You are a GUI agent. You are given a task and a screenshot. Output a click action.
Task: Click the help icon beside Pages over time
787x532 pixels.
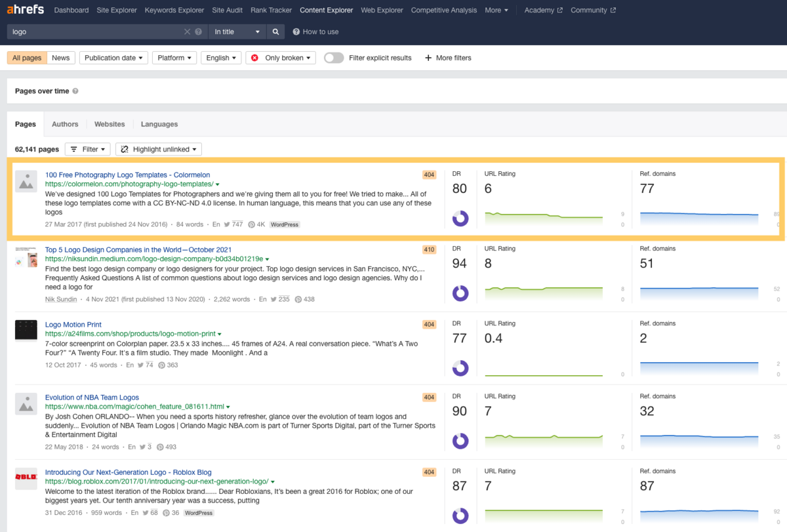pyautogui.click(x=75, y=91)
